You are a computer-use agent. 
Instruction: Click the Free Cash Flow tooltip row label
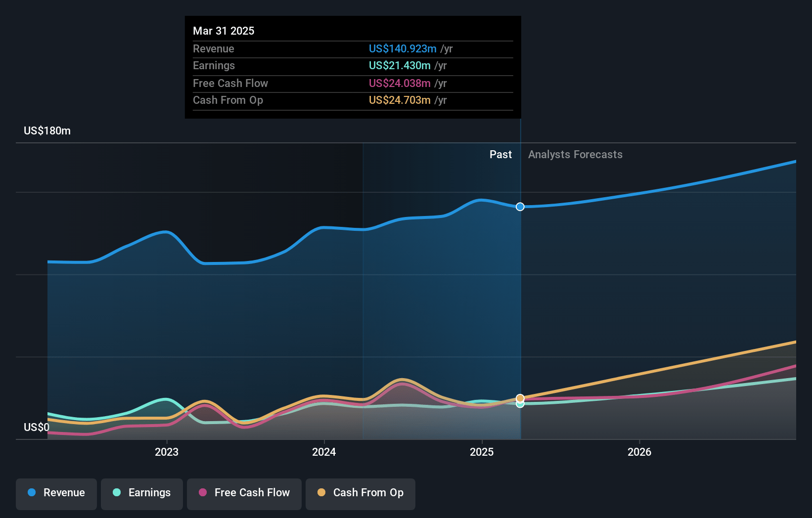click(230, 83)
